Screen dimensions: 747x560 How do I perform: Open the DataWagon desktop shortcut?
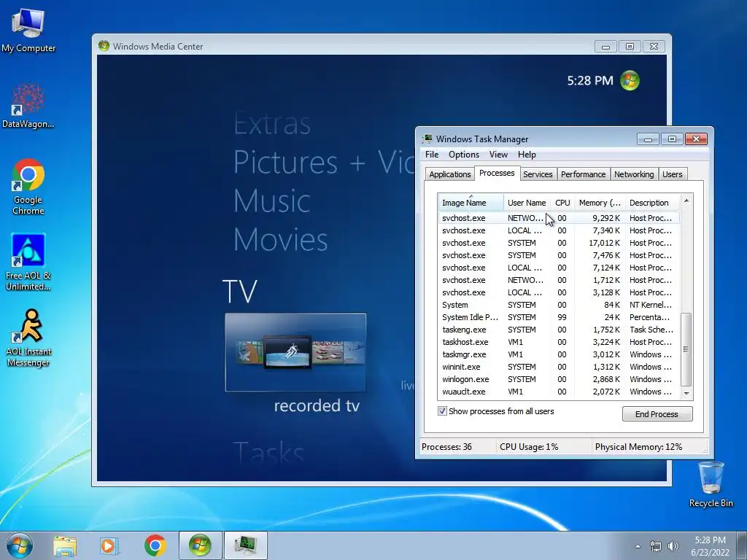[x=28, y=106]
